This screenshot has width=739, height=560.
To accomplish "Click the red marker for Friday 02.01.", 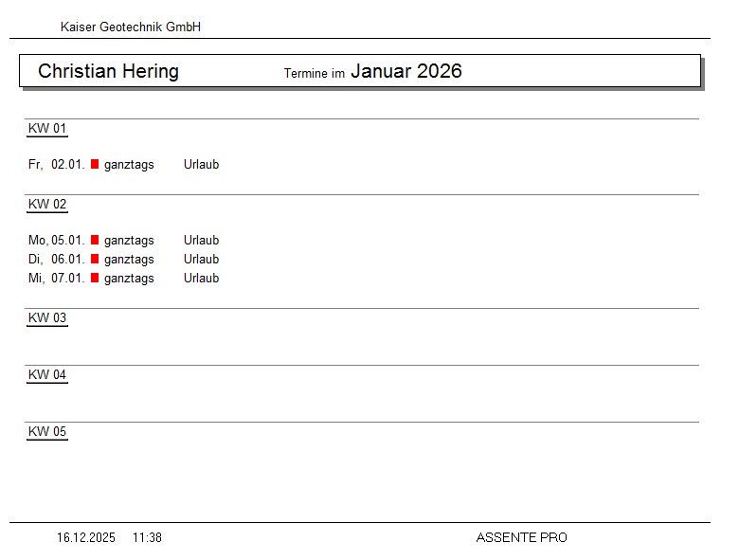I will point(95,164).
